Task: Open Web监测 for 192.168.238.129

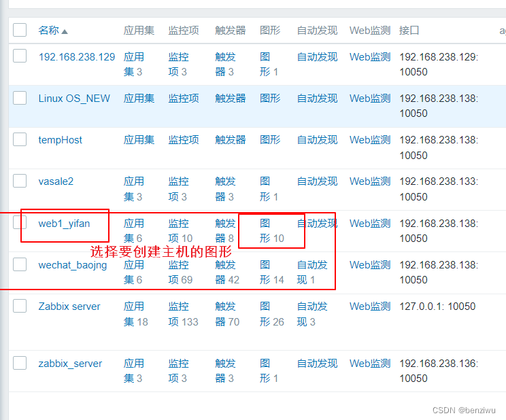Action: tap(370, 57)
